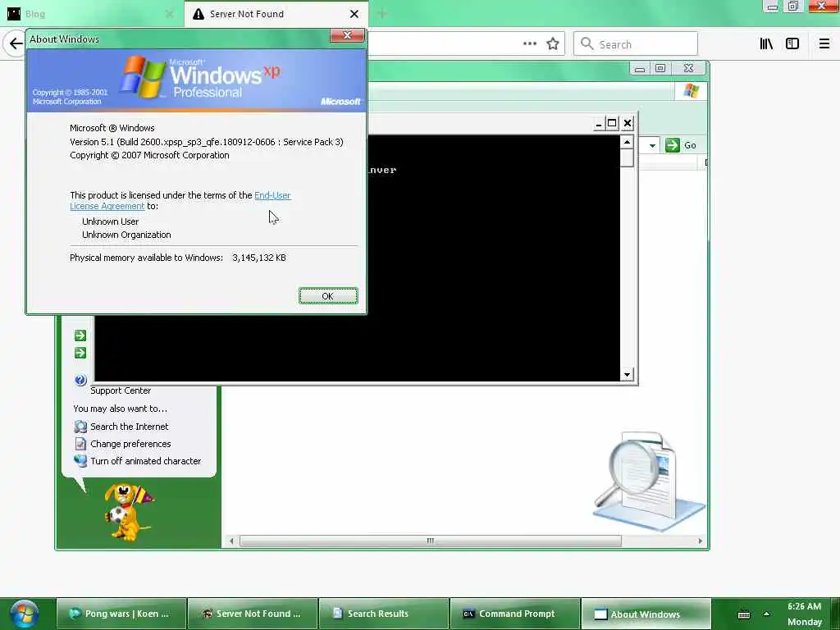Click the lower green arrow in search pane
The width and height of the screenshot is (840, 630).
pyautogui.click(x=80, y=353)
